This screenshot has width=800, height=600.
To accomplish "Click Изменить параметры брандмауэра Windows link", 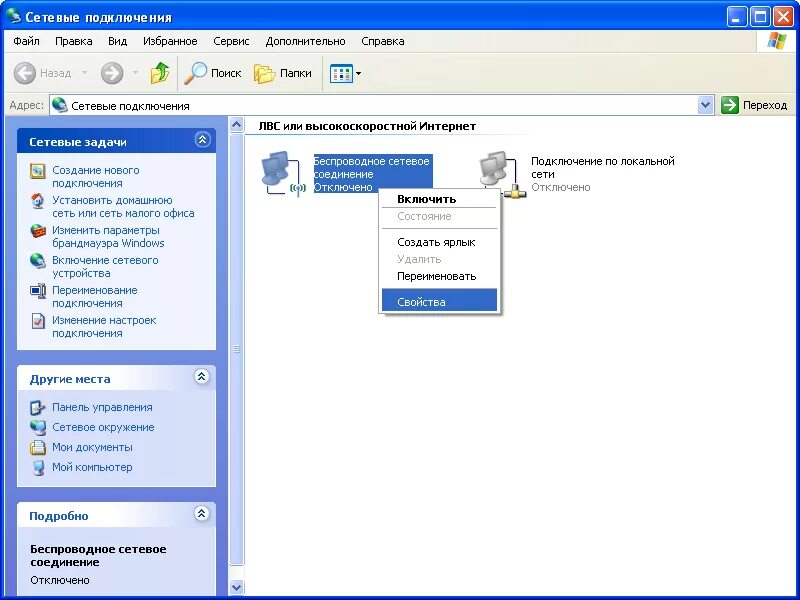I will 108,237.
